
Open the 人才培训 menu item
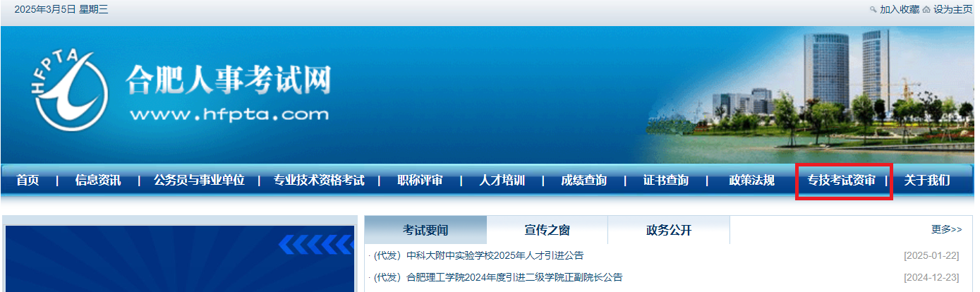[x=502, y=181]
